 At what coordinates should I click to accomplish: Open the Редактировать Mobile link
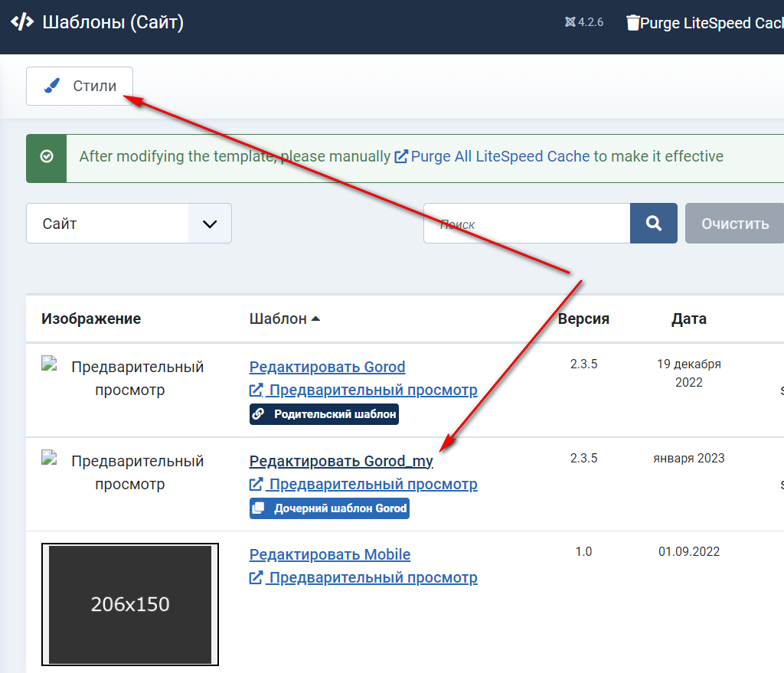330,554
